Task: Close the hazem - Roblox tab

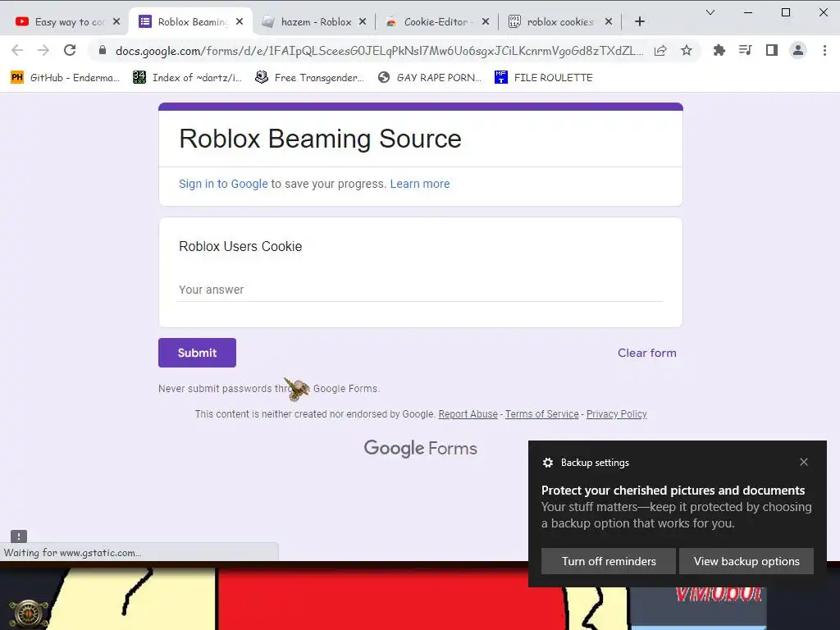Action: 363,22
